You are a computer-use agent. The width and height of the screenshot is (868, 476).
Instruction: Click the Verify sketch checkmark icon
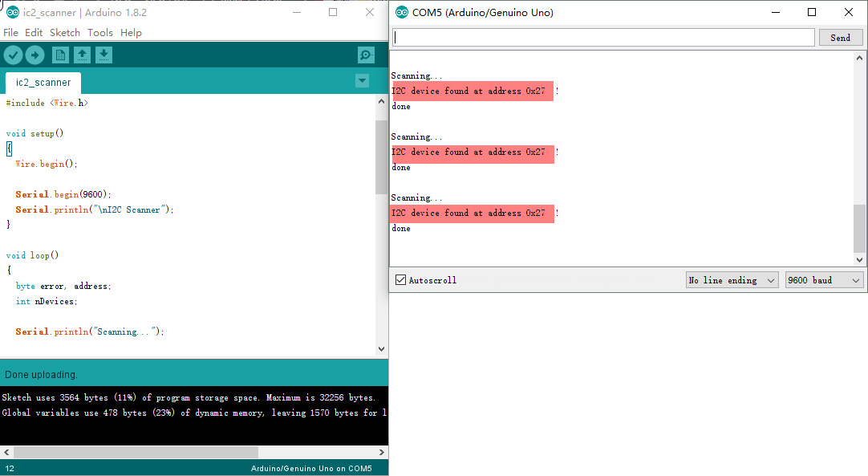click(x=14, y=55)
